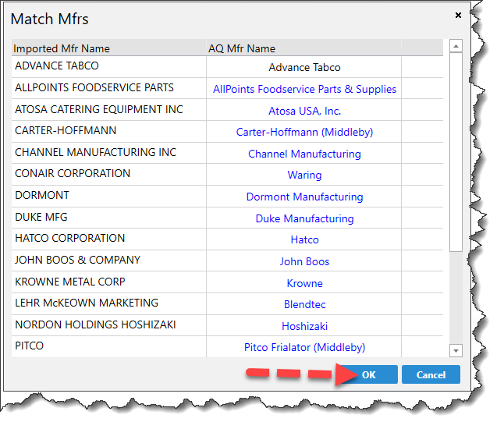Viewport: 504px width, 429px height.
Task: Click the scrollbar up arrow
Action: pos(456,46)
